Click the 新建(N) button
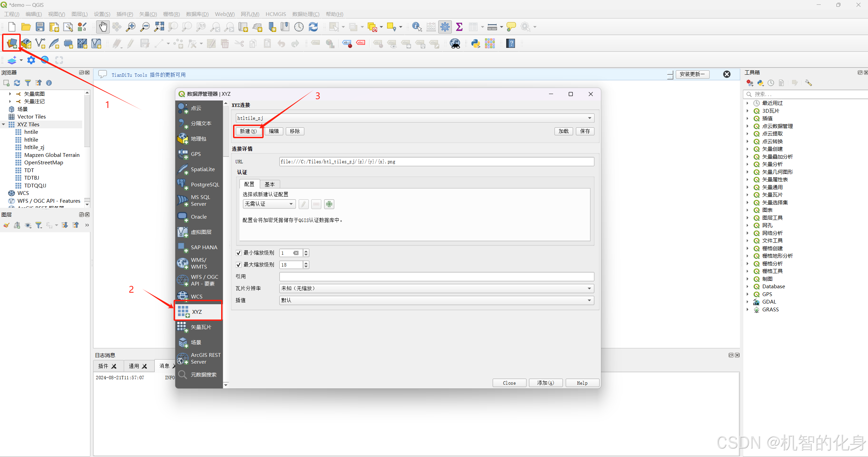 point(248,131)
